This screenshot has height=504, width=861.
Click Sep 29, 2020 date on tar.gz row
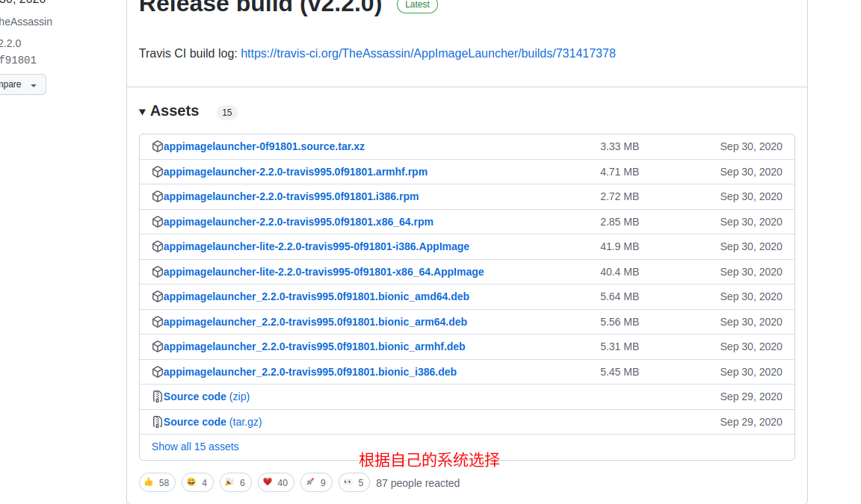[751, 422]
